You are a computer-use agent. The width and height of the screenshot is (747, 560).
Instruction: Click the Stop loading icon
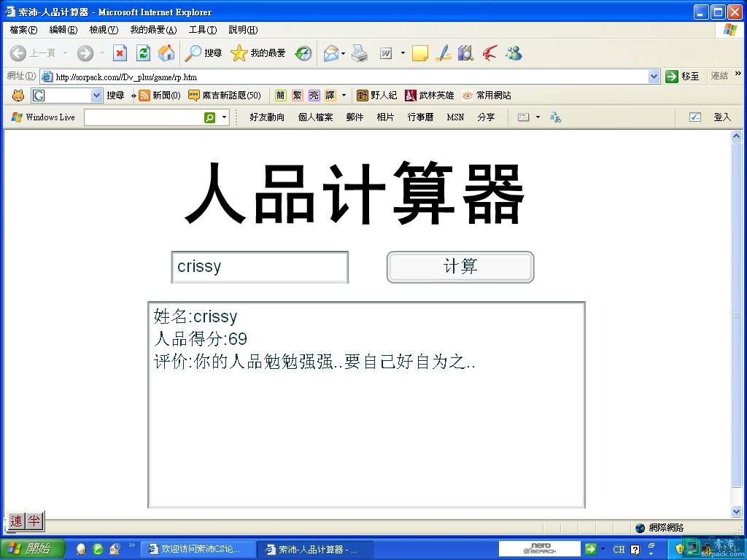(120, 53)
